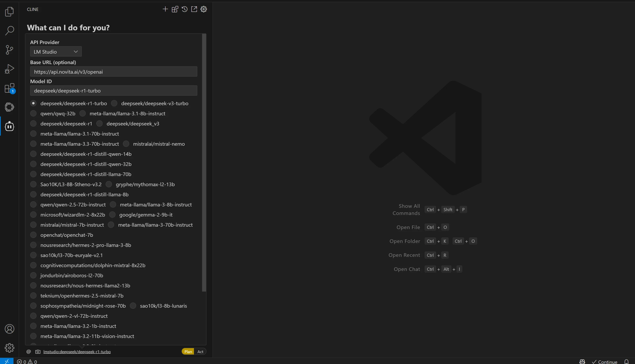Select deepseek-r1-distill-llama-8b radio
Screen dimensions: 635x364
(33, 195)
